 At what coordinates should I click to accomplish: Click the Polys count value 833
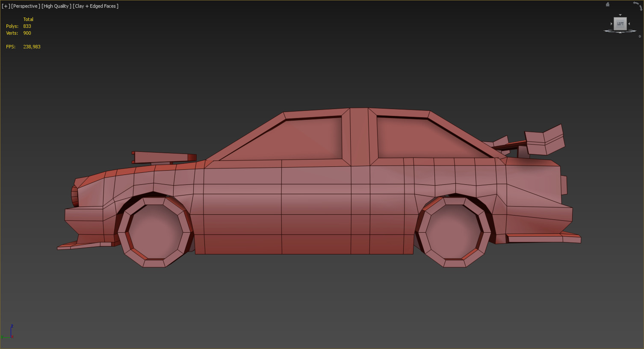click(27, 26)
